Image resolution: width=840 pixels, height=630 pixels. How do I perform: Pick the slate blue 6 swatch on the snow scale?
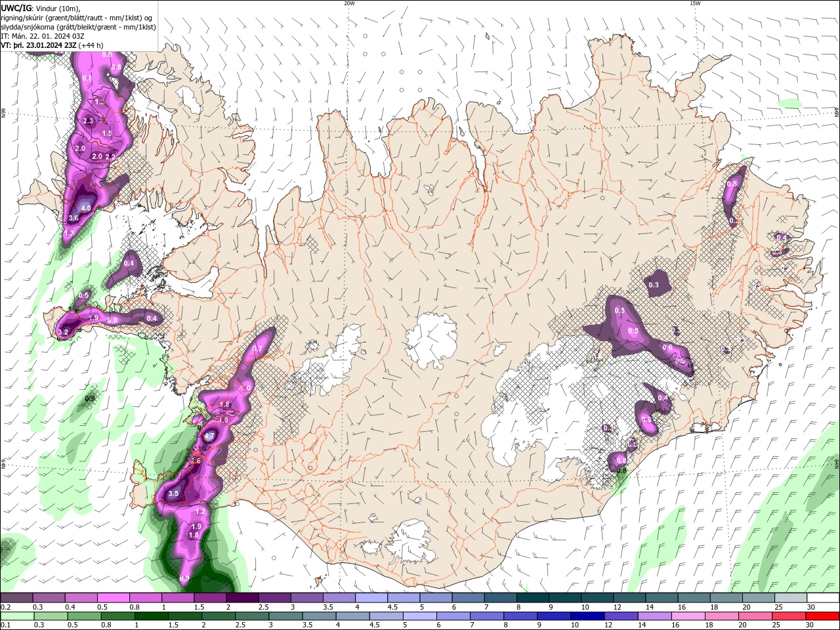coord(468,598)
